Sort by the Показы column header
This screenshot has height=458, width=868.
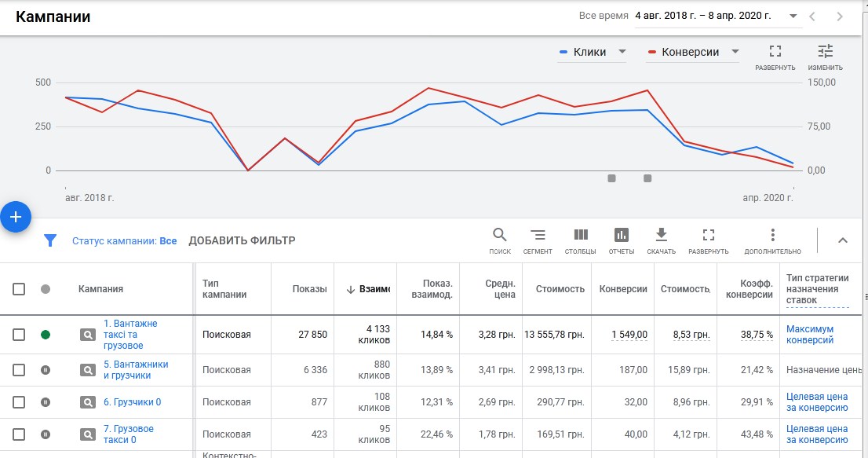tap(309, 289)
